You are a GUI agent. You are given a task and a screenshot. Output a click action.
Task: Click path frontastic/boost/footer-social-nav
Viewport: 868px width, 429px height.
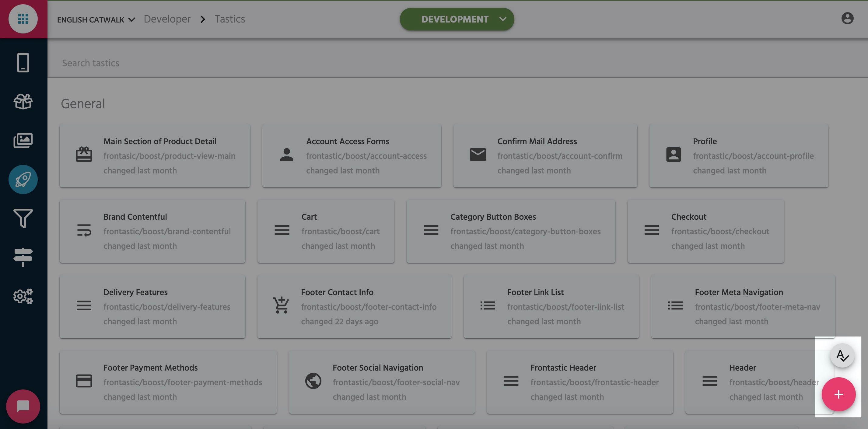click(x=396, y=382)
